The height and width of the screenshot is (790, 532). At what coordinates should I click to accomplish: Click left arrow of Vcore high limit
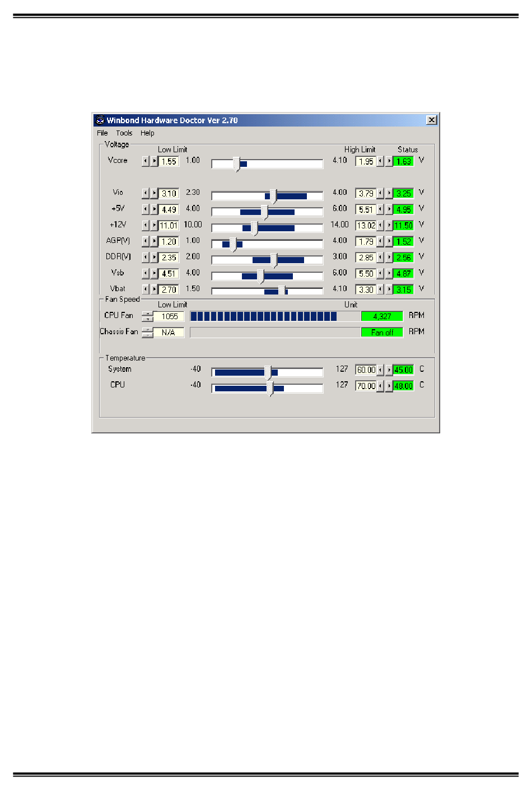380,161
